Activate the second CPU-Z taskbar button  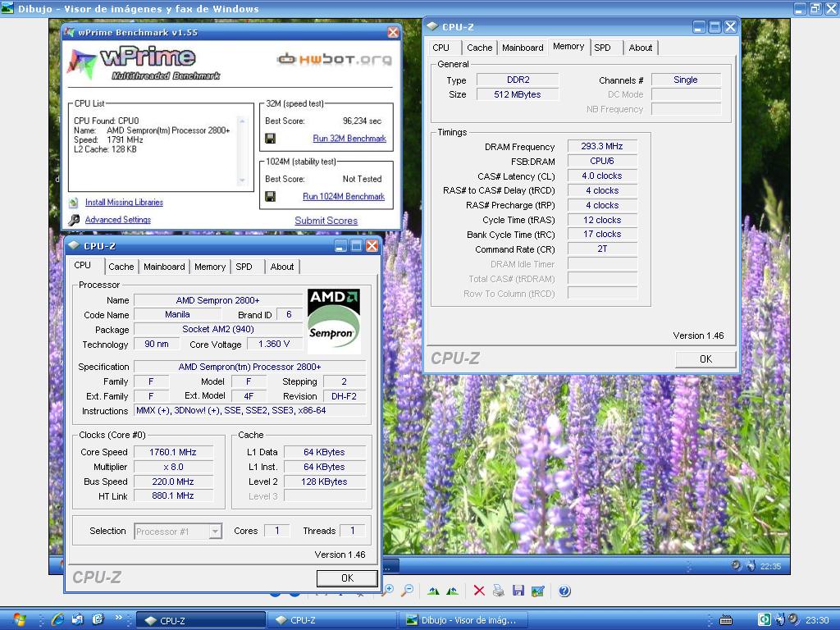coord(331,620)
